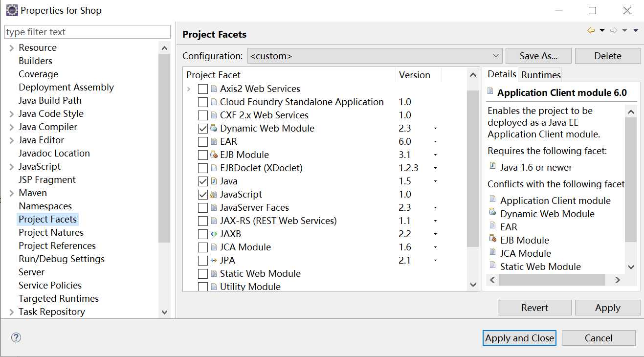The image size is (644, 357).
Task: Select Deployment Assembly in the sidebar
Action: (66, 87)
